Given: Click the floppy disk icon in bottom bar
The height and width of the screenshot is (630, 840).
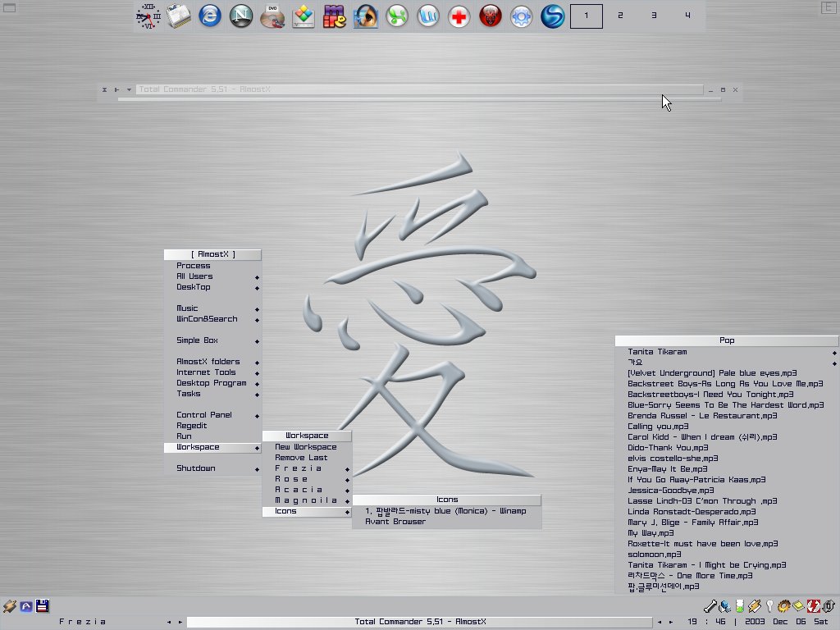Looking at the screenshot, I should pyautogui.click(x=42, y=606).
